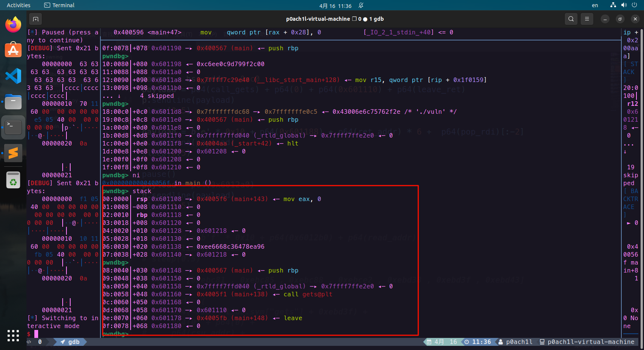Click value 0xc6ee0c9d799f2c00 in stack
Screen dimensions: 644x350
click(x=230, y=64)
